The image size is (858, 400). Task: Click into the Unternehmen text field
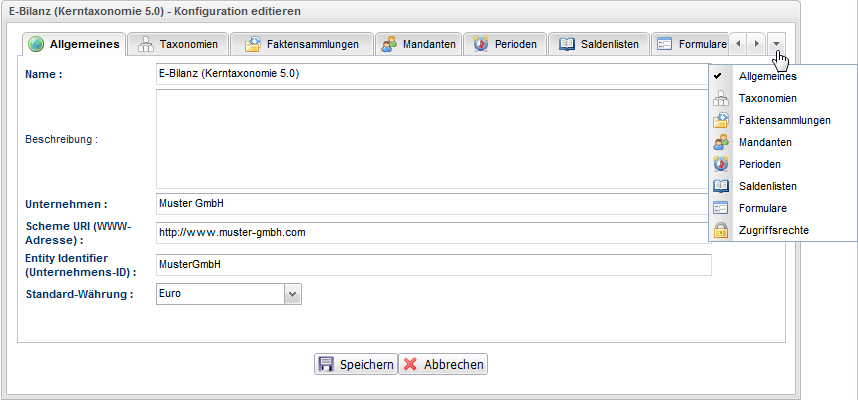click(x=433, y=204)
